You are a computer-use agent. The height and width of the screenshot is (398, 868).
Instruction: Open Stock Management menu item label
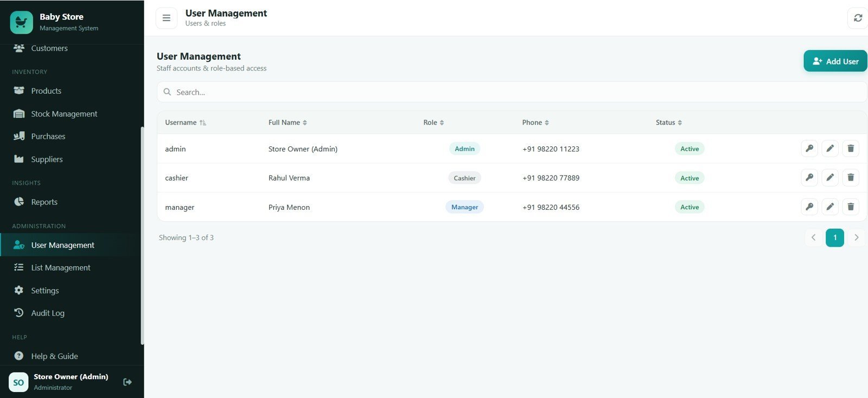coord(64,114)
